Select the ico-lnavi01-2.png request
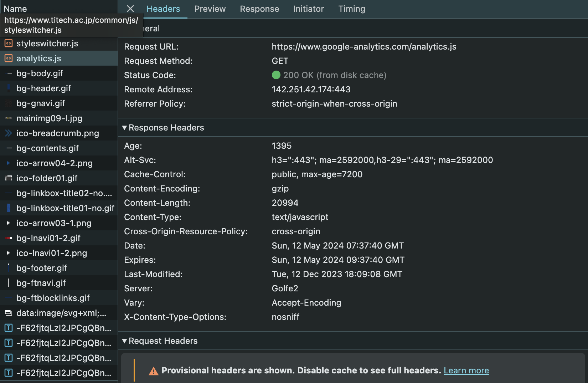Screen dimensions: 588x383 coord(59,253)
